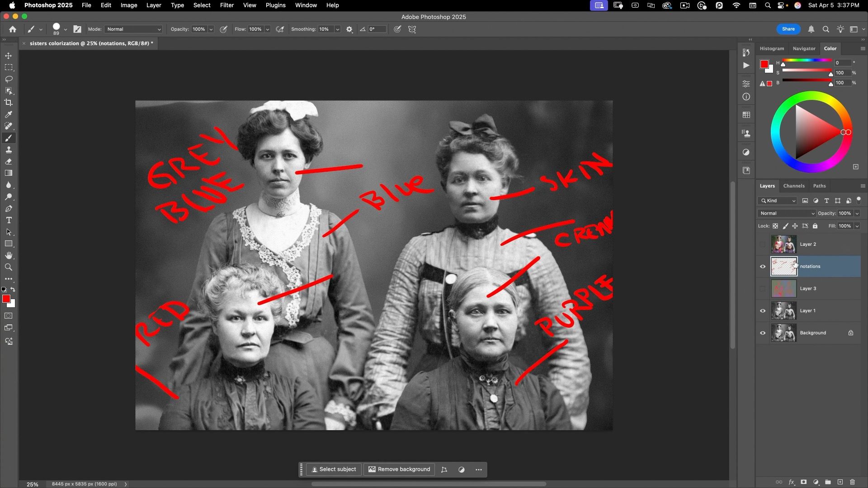Open brush settings panel icon in options bar
The width and height of the screenshot is (868, 488).
pyautogui.click(x=77, y=29)
